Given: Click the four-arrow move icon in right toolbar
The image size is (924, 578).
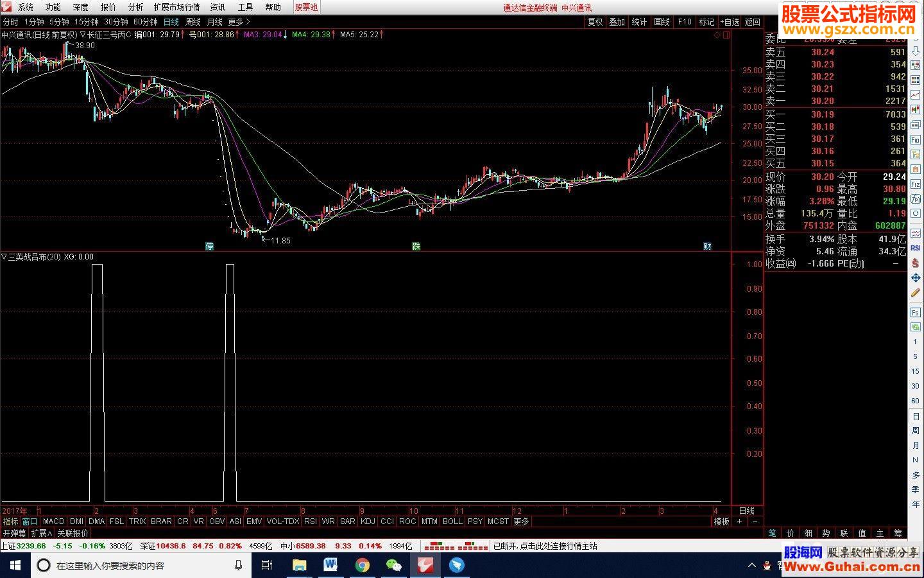Looking at the screenshot, I should pyautogui.click(x=916, y=277).
